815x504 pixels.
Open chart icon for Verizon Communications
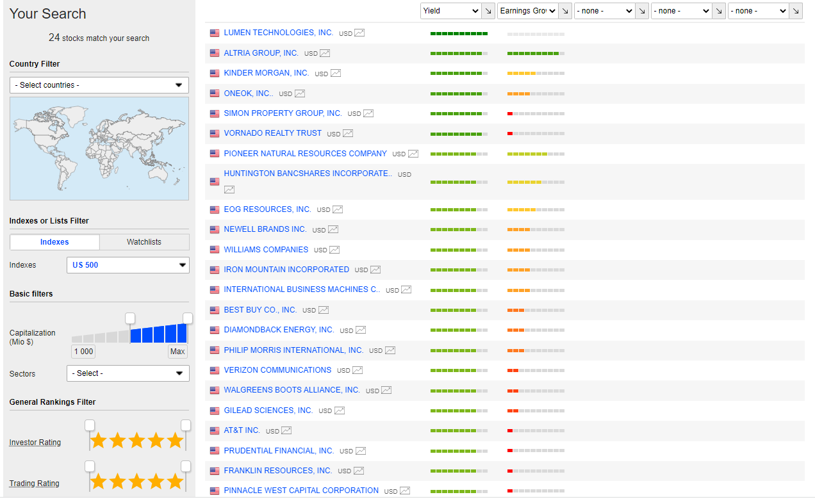pos(358,370)
